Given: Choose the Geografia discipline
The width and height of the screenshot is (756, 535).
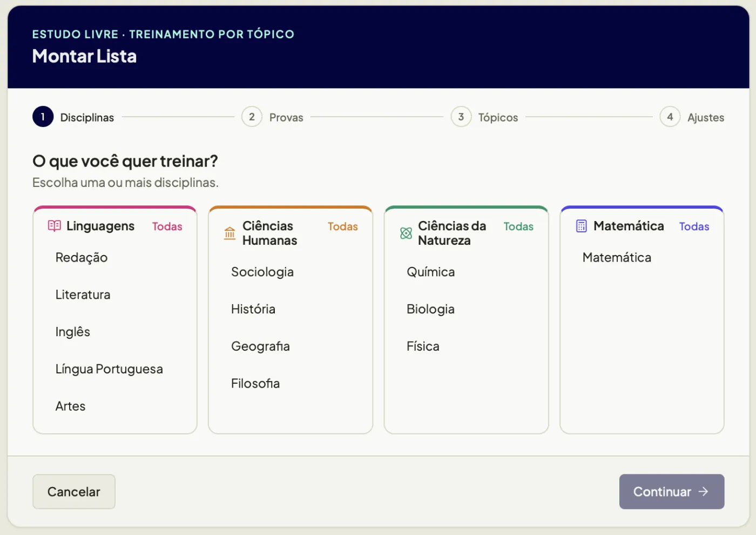Looking at the screenshot, I should click(x=260, y=346).
